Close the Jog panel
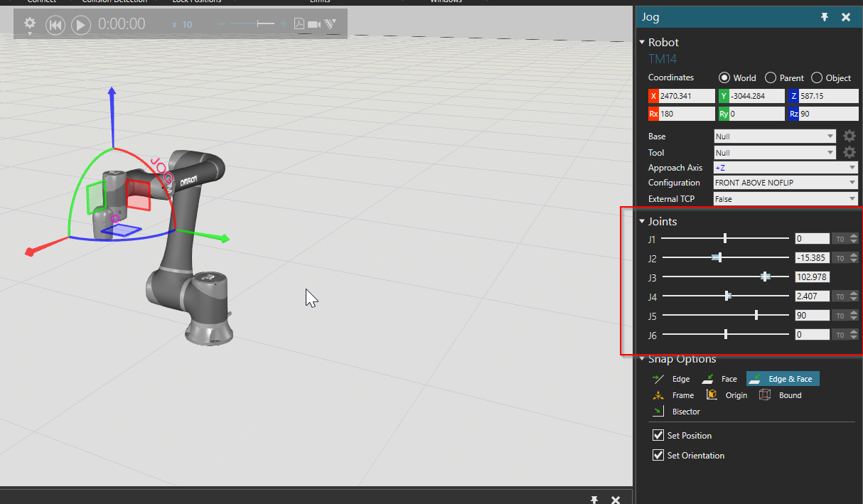 846,17
